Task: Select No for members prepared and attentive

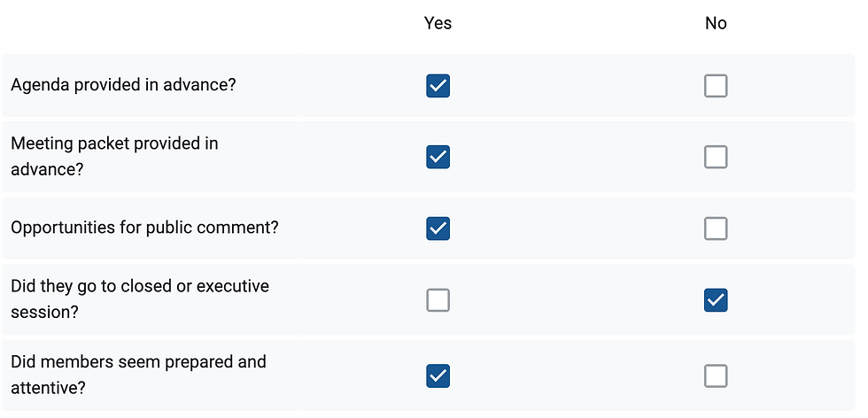Action: [x=716, y=375]
